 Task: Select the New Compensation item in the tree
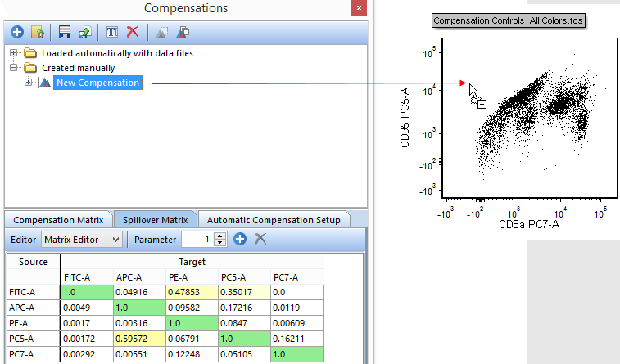[98, 83]
